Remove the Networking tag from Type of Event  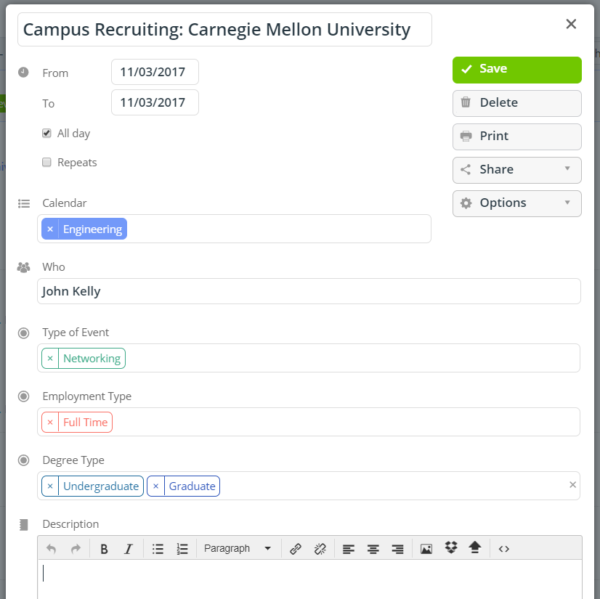[x=50, y=358]
